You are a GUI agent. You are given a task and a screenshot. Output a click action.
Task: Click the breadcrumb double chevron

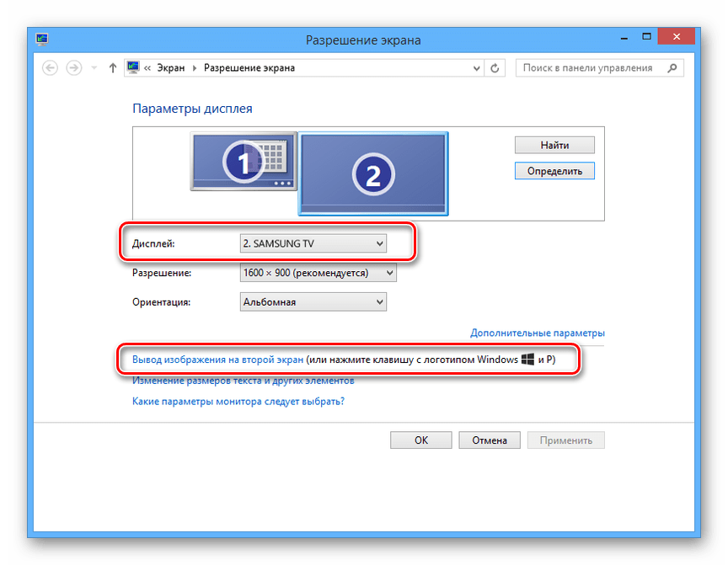coord(147,68)
